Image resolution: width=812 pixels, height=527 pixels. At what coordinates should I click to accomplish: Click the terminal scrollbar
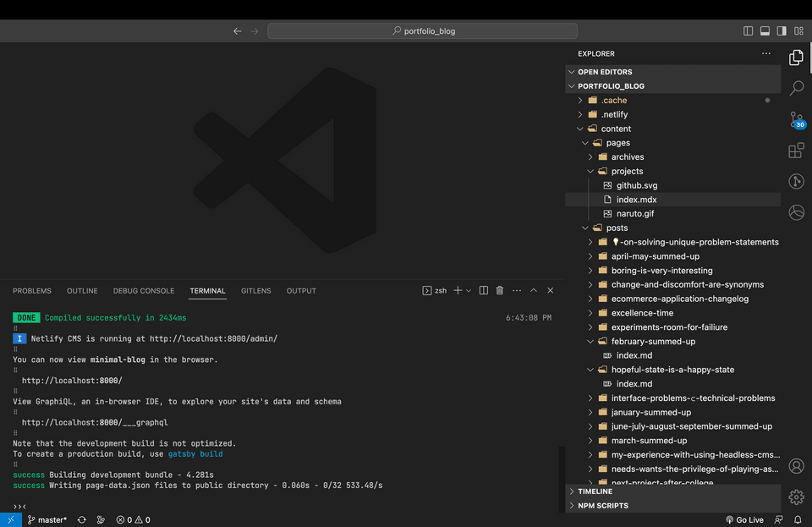pyautogui.click(x=562, y=479)
